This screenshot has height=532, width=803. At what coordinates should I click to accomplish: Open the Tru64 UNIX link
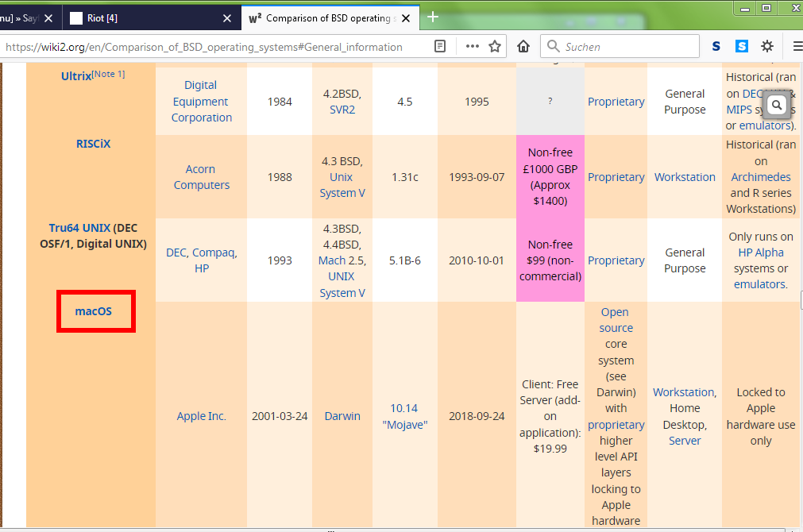(x=79, y=228)
